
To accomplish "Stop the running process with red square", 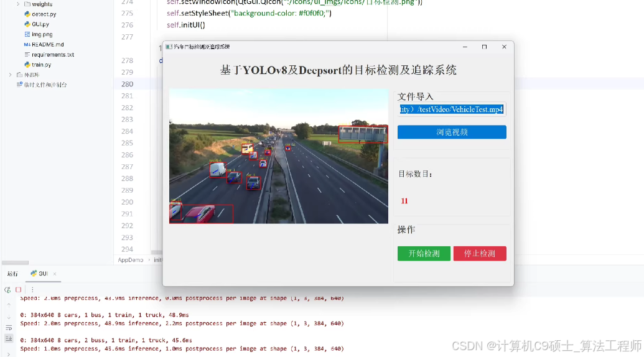I will 18,290.
